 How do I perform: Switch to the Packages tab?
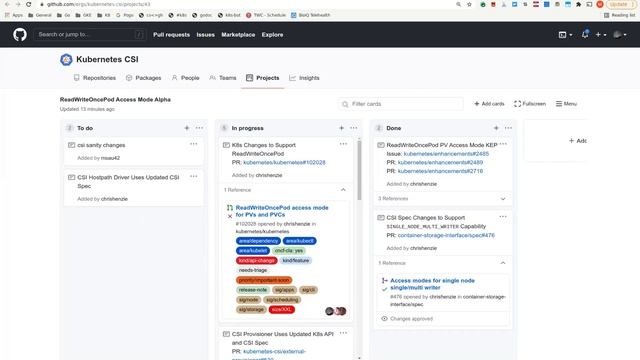click(143, 78)
